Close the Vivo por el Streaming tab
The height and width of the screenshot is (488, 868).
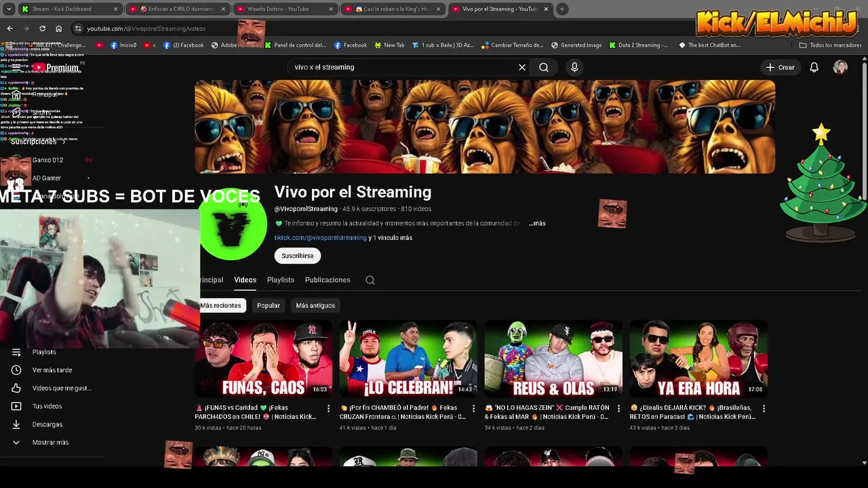point(546,9)
